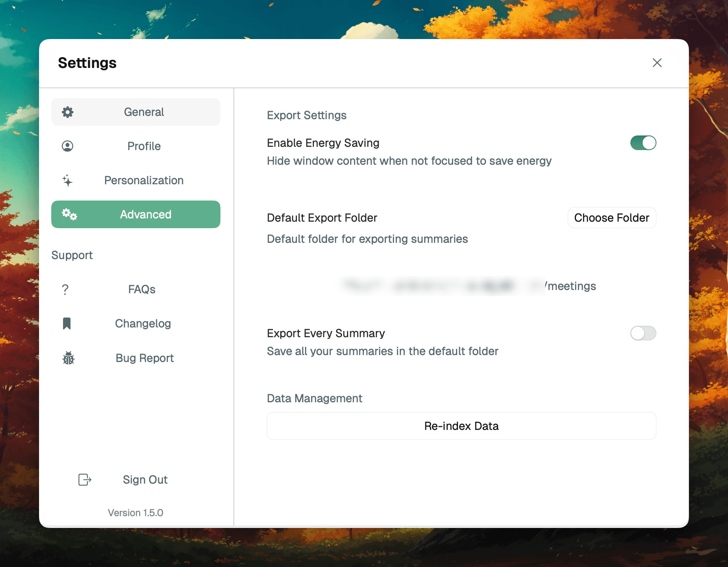Click the Default Export Folder label
This screenshot has height=567, width=728.
click(322, 218)
